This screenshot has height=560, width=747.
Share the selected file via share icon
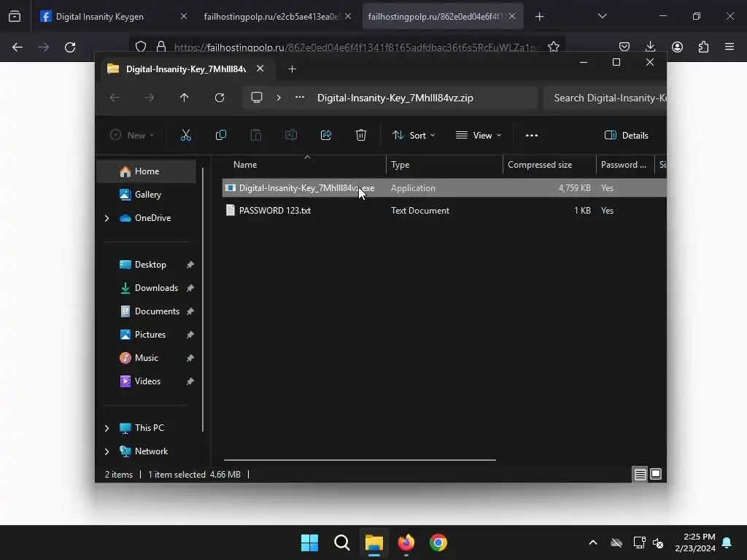[x=326, y=135]
